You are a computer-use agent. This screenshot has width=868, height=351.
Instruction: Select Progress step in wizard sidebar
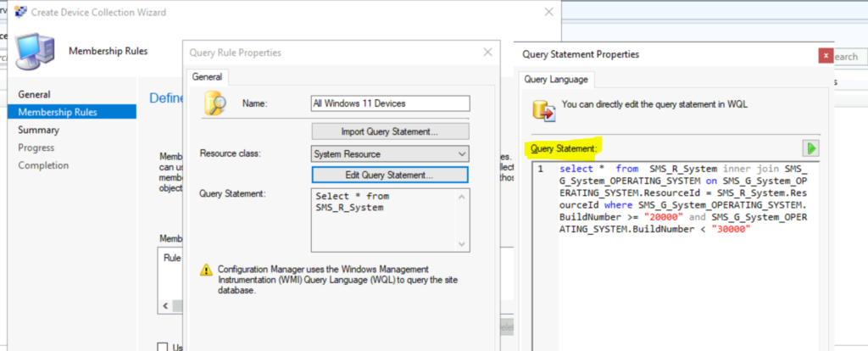pyautogui.click(x=36, y=148)
